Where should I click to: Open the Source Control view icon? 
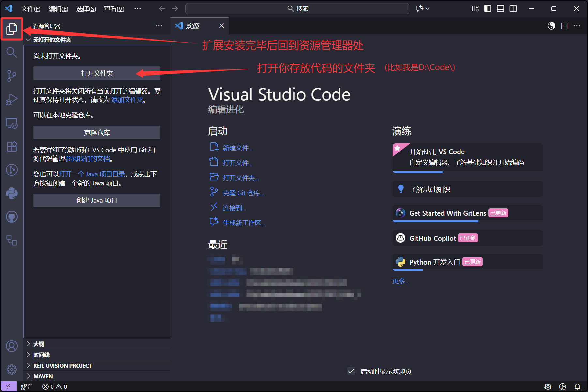tap(12, 76)
